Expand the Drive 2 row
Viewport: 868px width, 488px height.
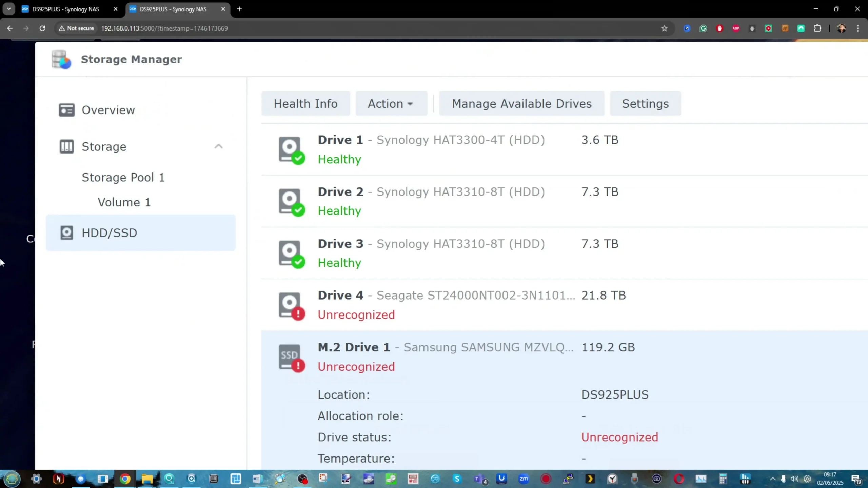point(564,201)
